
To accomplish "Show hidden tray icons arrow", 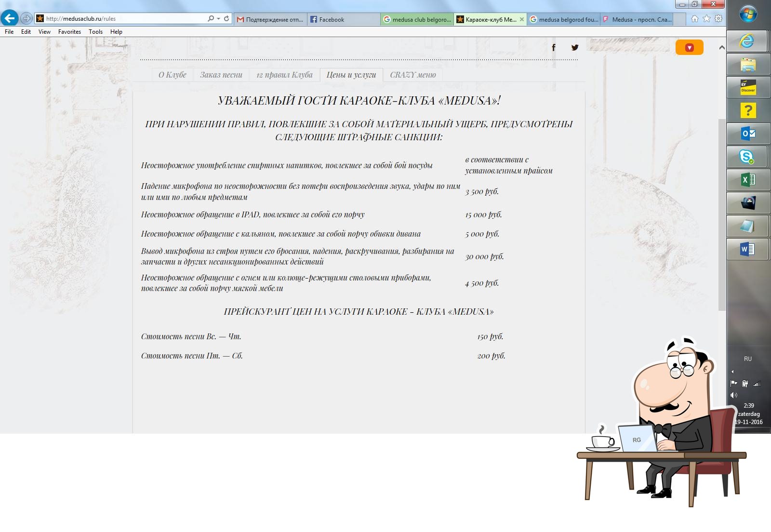I will coord(732,372).
